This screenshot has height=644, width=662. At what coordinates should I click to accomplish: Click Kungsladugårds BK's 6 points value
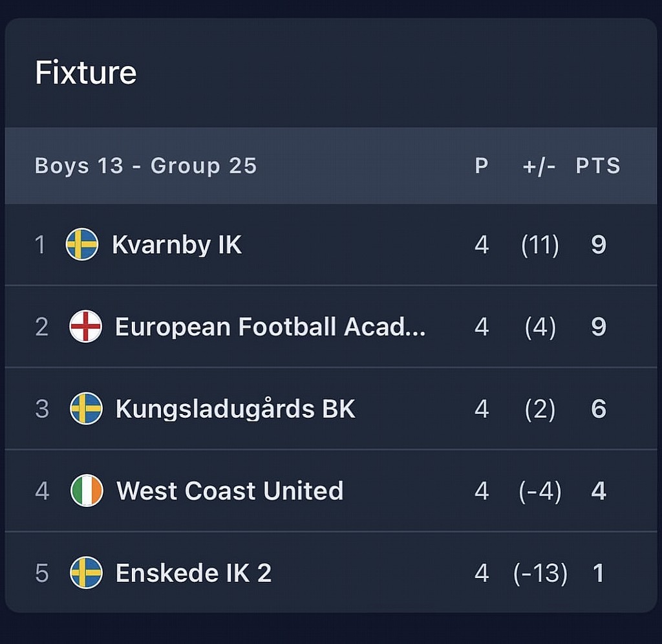[599, 409]
